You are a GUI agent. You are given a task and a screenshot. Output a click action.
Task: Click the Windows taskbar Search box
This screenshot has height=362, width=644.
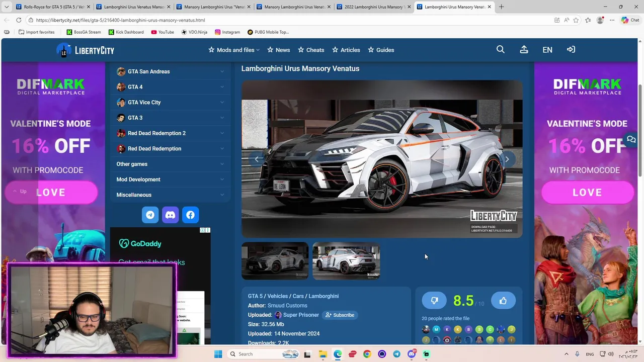click(x=263, y=354)
